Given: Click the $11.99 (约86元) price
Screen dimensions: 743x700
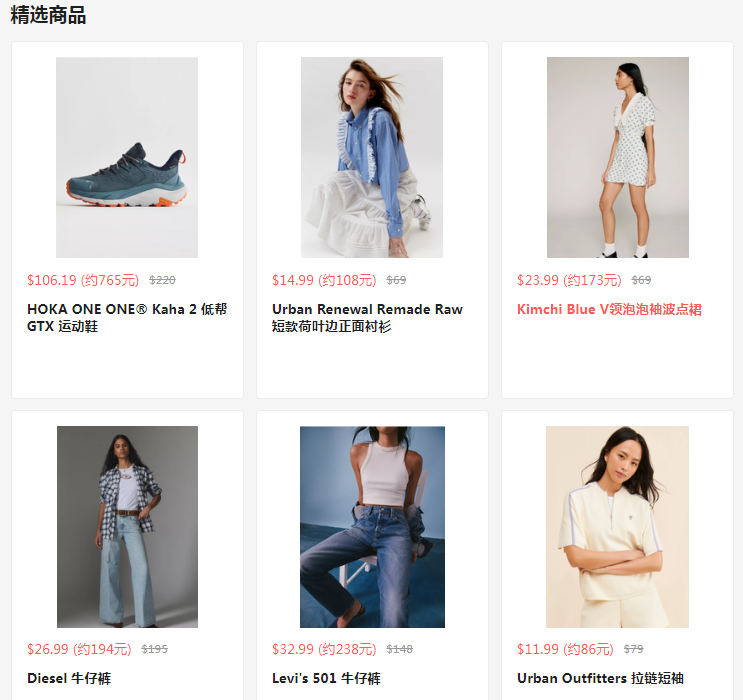Looking at the screenshot, I should 565,649.
